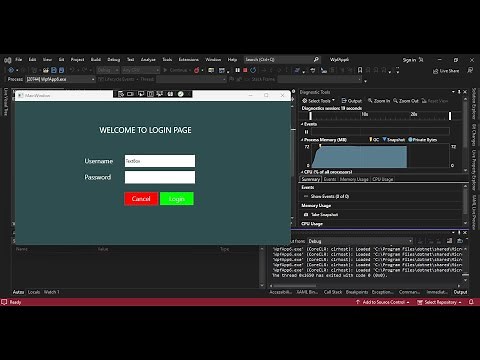This screenshot has height=360, width=480.
Task: Switch to the Memory Usage tab
Action: coord(354,179)
